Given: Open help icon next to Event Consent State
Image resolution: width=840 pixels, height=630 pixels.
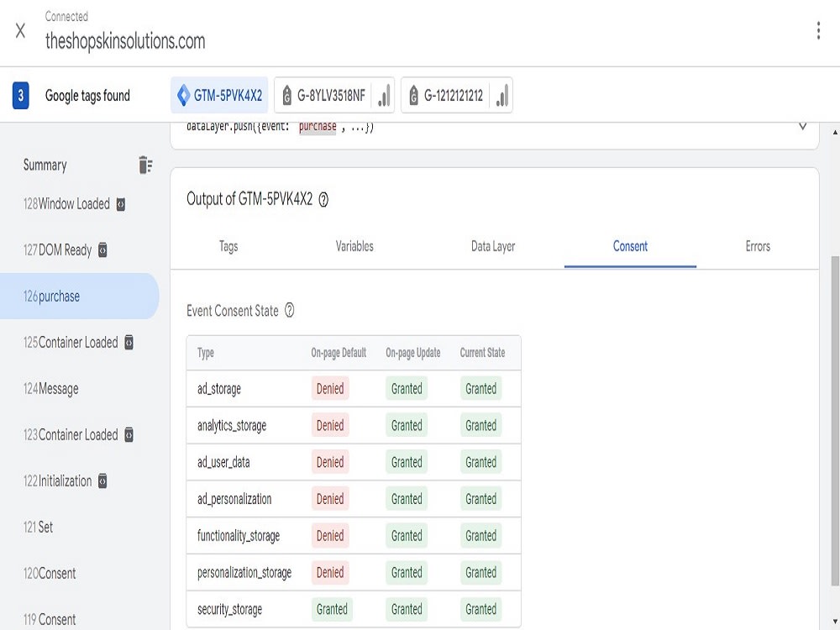Looking at the screenshot, I should (289, 310).
